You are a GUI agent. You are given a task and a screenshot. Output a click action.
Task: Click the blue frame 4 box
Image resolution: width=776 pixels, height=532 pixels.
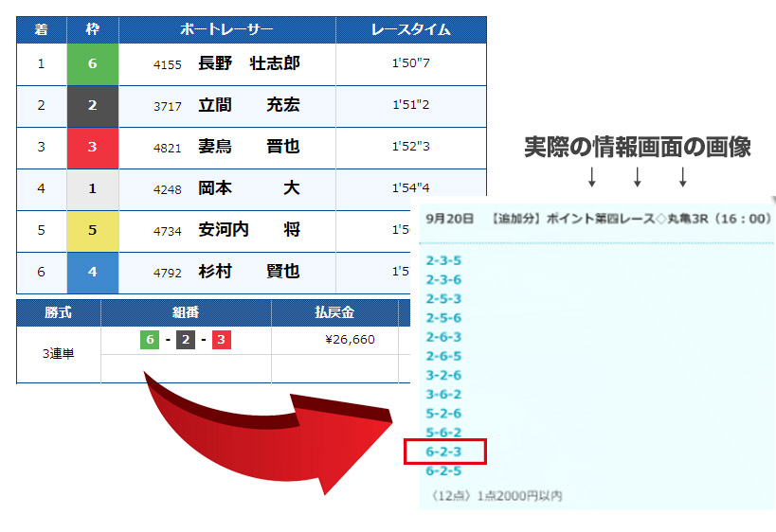click(92, 272)
